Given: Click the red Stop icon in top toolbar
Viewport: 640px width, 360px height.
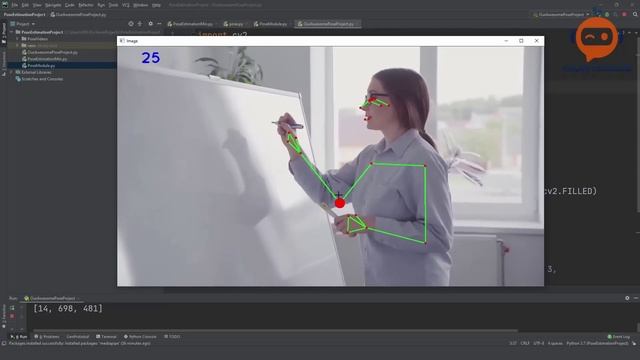Looking at the screenshot, I should click(624, 14).
